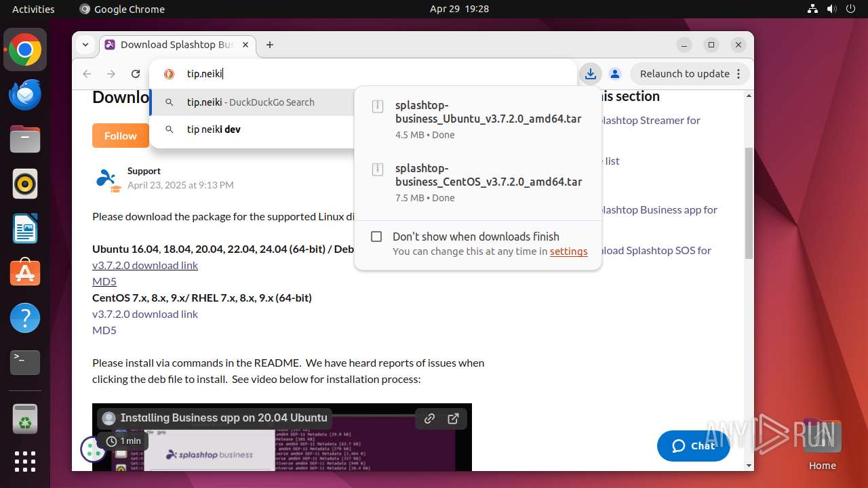
Task: Open the Chrome three-dot menu
Action: (x=738, y=74)
